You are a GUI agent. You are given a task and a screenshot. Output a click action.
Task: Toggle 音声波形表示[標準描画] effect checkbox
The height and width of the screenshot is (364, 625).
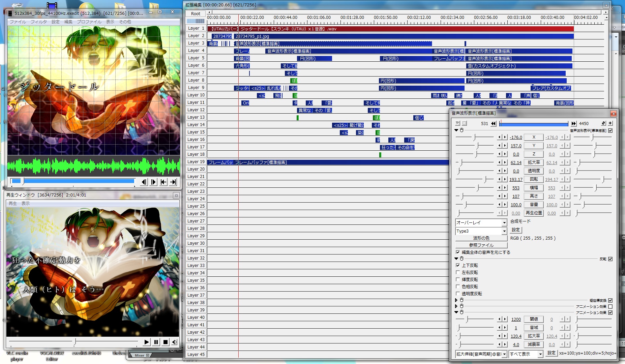point(611,130)
